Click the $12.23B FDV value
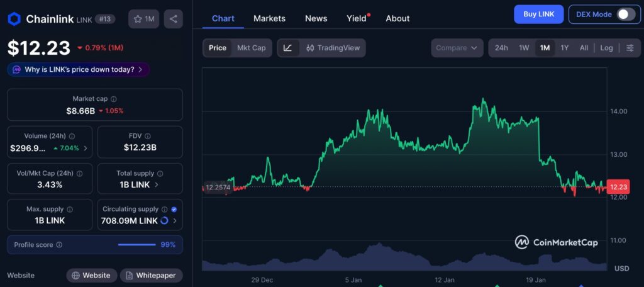 140,147
